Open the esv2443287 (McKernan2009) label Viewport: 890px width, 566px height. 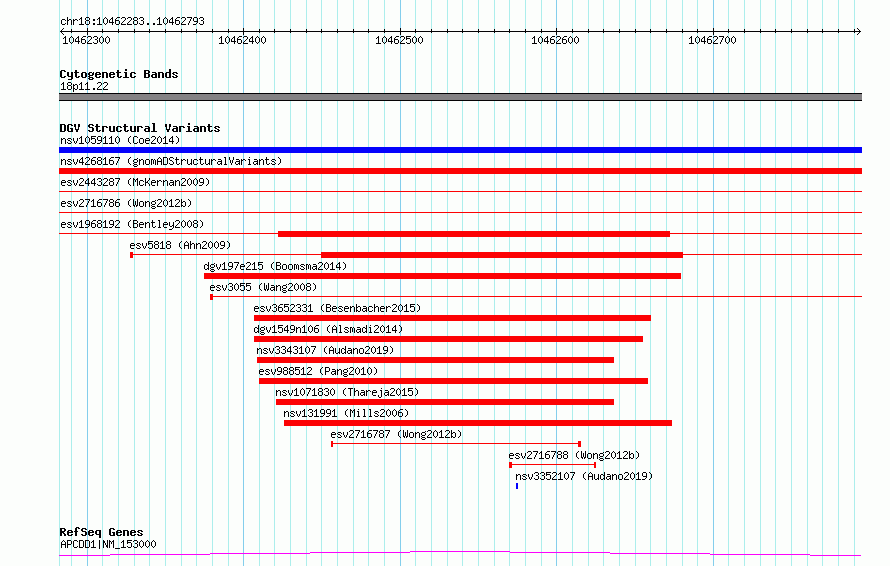(135, 182)
